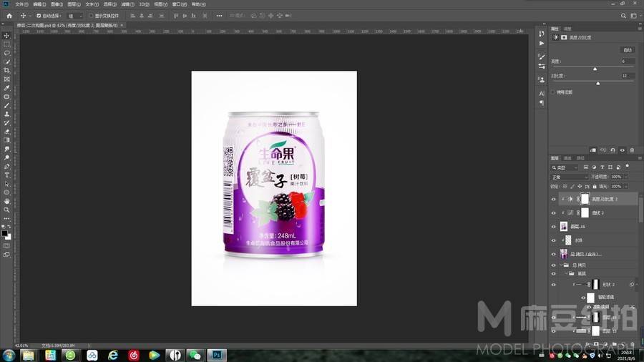Click the contrast slider handle

coord(598,83)
